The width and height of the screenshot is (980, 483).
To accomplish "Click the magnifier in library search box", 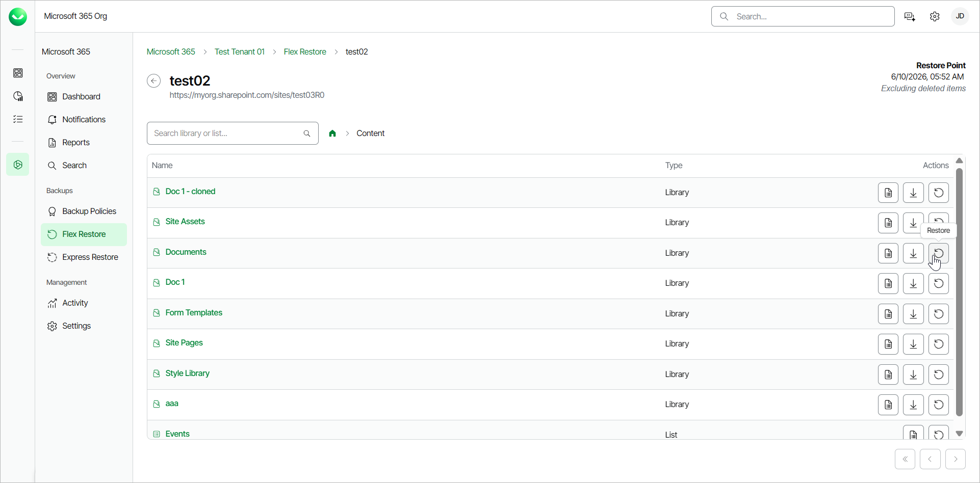I will [x=307, y=133].
